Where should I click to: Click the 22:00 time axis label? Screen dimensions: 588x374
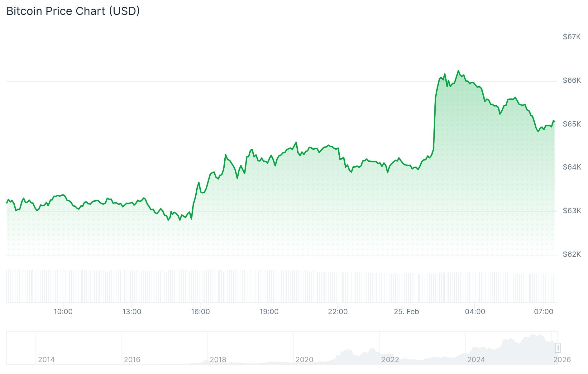click(338, 312)
